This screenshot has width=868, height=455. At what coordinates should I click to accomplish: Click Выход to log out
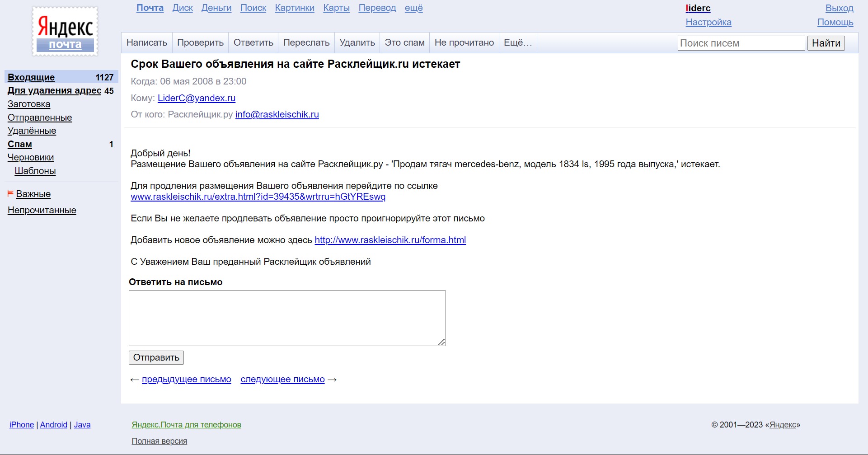coord(840,8)
